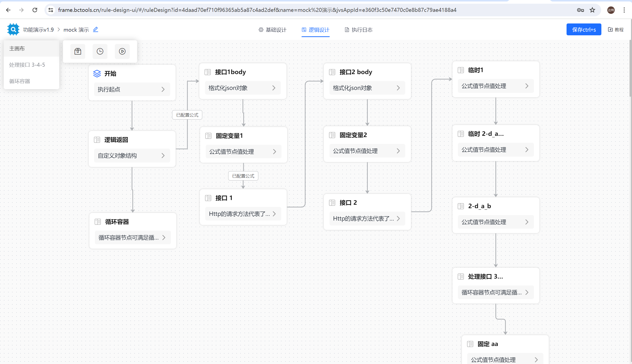Click the play run-test icon
This screenshot has width=632, height=364.
click(122, 52)
